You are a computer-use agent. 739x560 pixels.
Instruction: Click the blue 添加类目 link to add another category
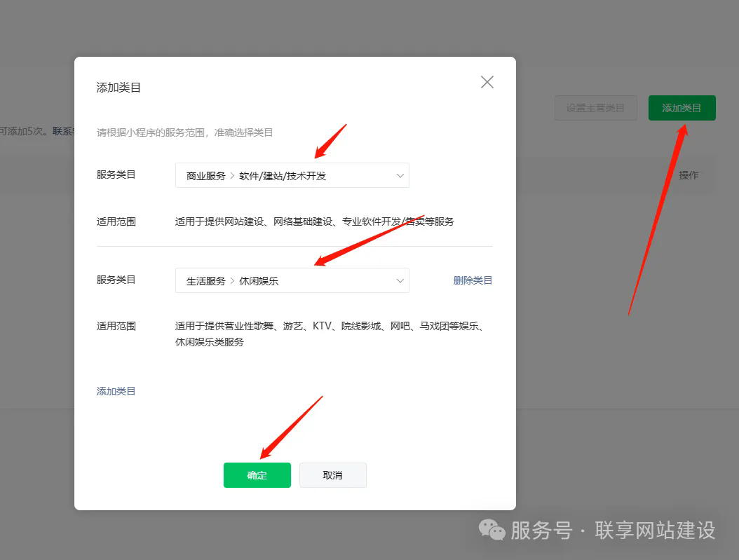116,390
